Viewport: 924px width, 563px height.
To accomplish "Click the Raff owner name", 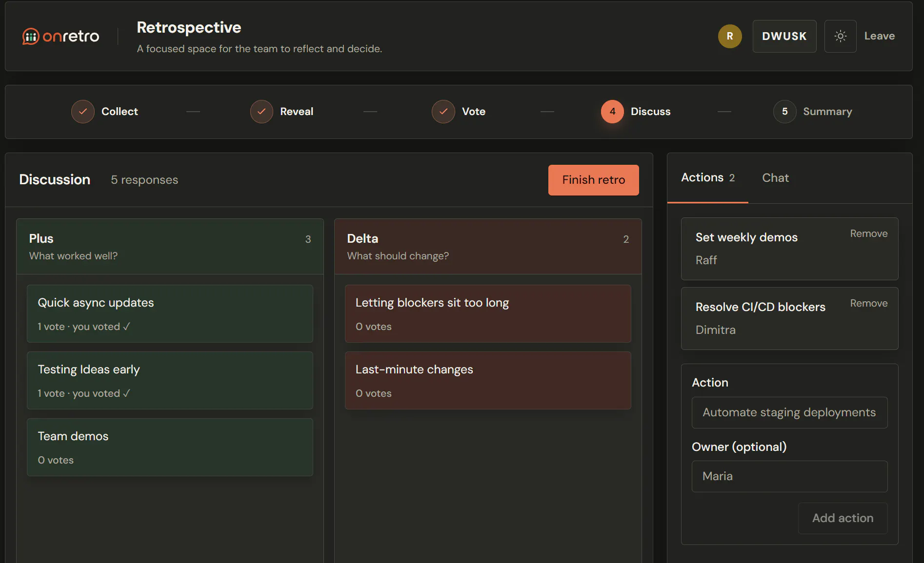I will (706, 260).
